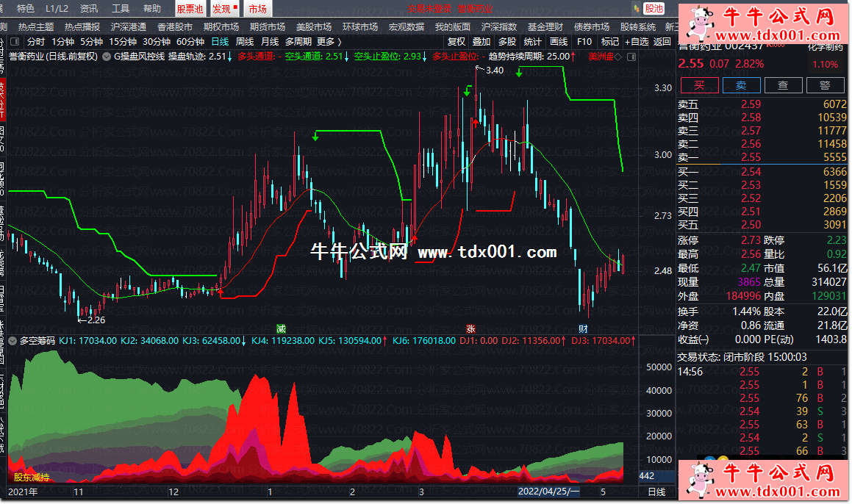Open 香港股市 section
852x504 pixels.
click(x=174, y=26)
